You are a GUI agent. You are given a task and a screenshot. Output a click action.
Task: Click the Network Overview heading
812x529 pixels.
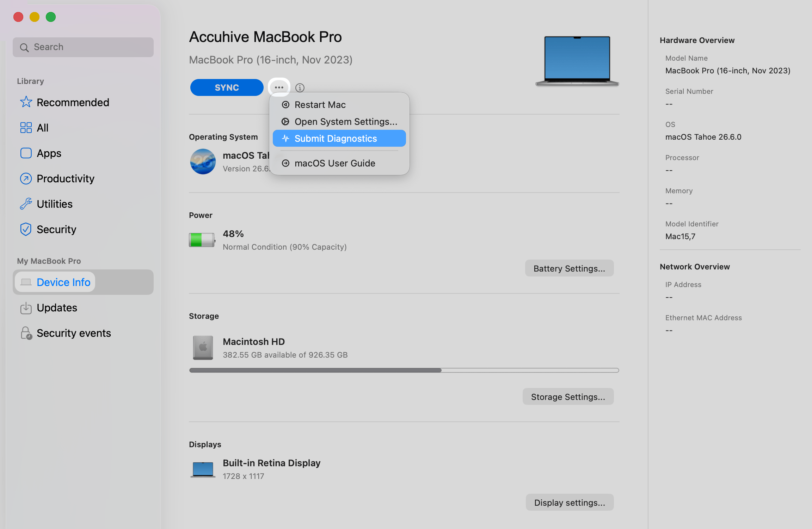click(695, 267)
